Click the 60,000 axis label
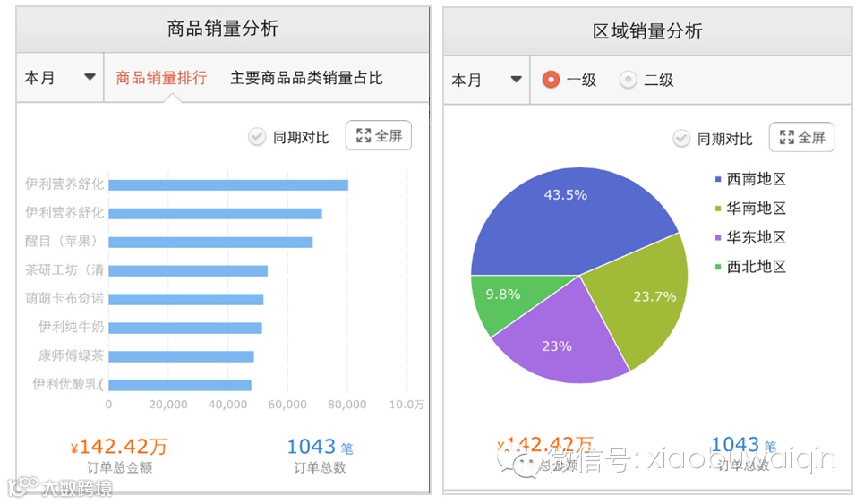This screenshot has width=864, height=504. click(x=287, y=405)
